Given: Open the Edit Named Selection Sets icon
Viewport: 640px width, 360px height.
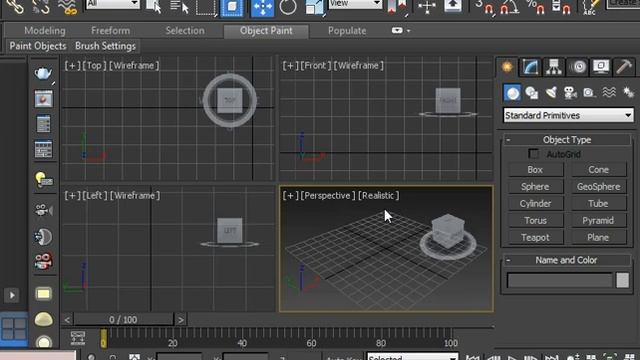Looking at the screenshot, I should click(x=590, y=7).
